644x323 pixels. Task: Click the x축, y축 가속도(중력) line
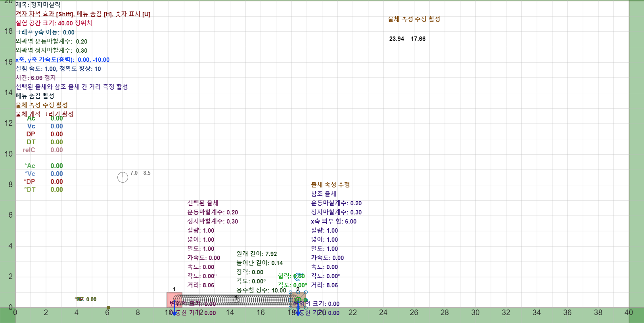point(63,59)
